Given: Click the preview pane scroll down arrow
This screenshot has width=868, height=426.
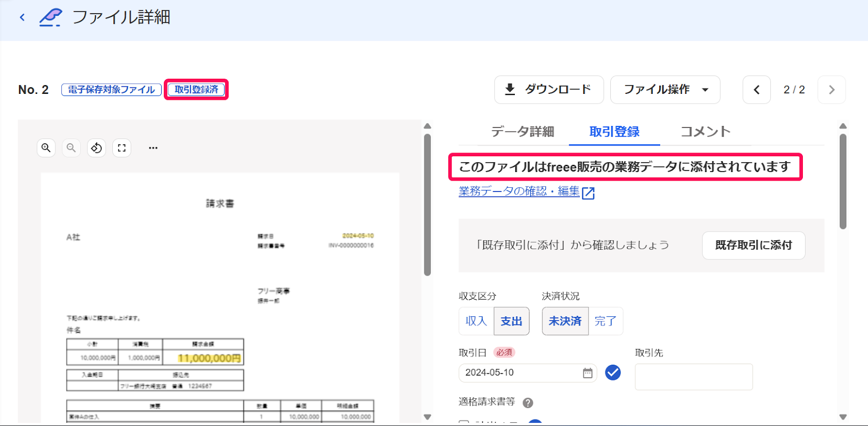Looking at the screenshot, I should pos(427,417).
